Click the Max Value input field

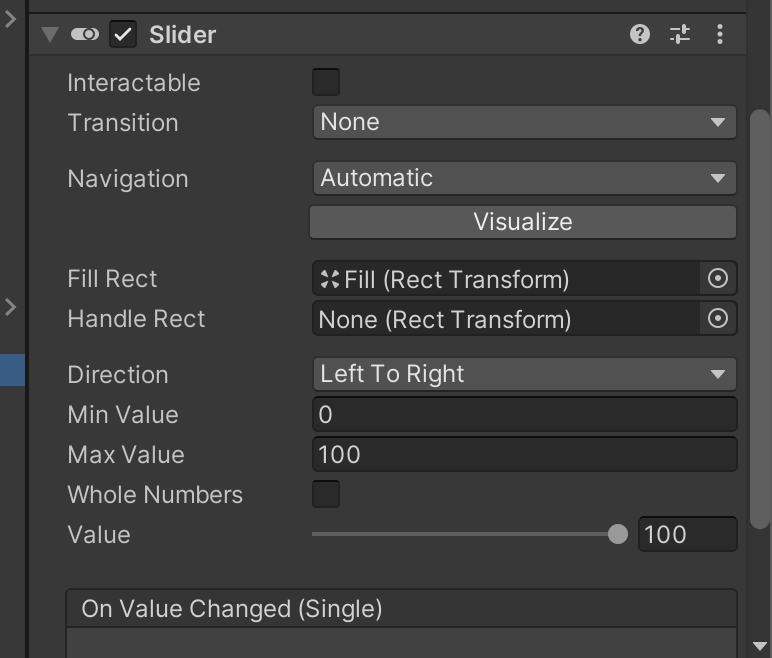coord(524,454)
